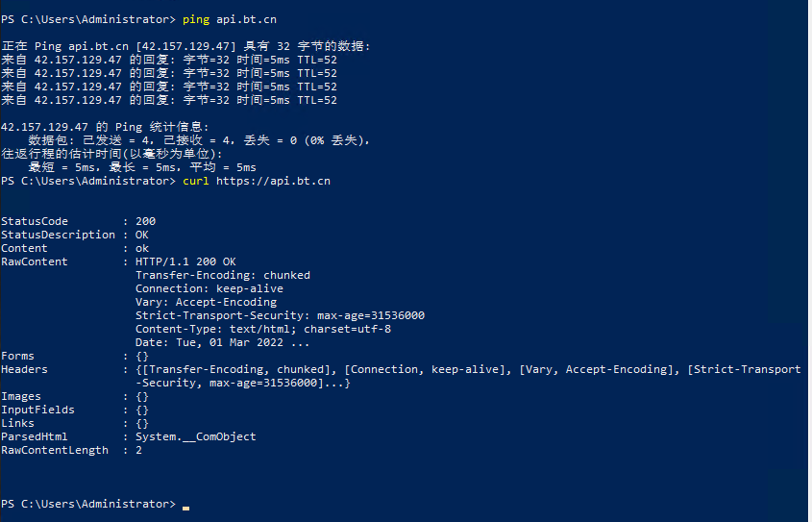Click the RawContentLength value 2
Screen dimensions: 812x522
(x=138, y=450)
